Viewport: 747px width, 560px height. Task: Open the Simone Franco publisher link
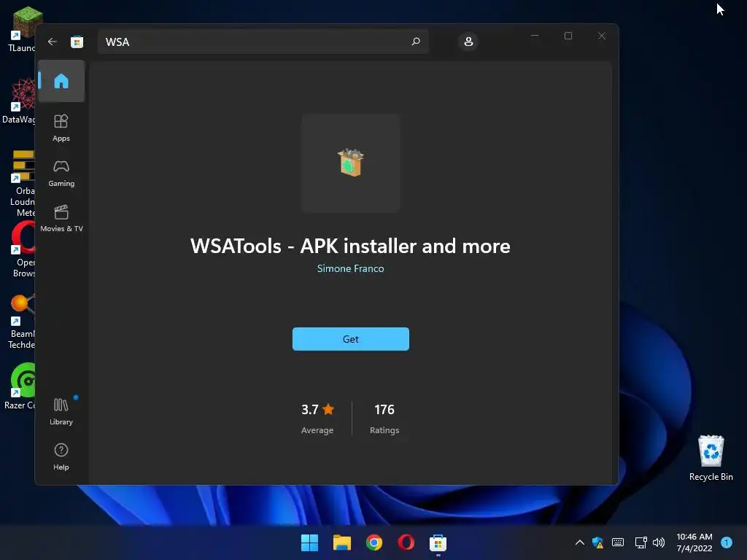[351, 268]
